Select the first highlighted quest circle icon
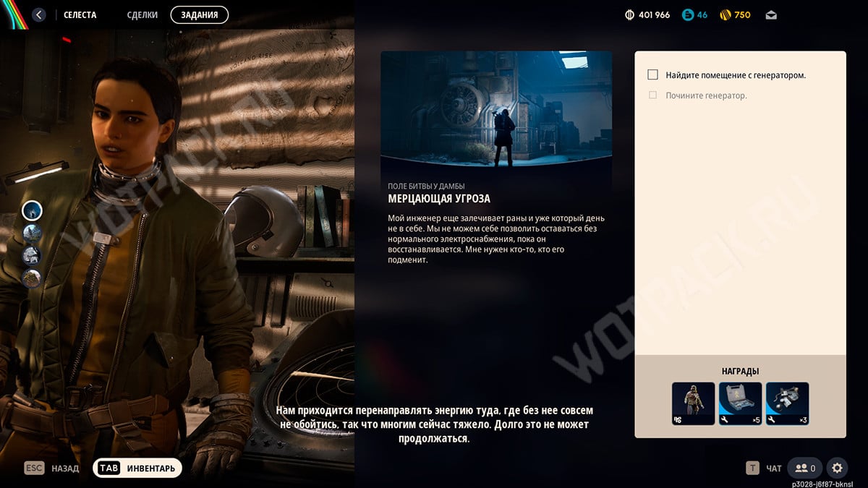This screenshot has height=488, width=868. point(32,210)
